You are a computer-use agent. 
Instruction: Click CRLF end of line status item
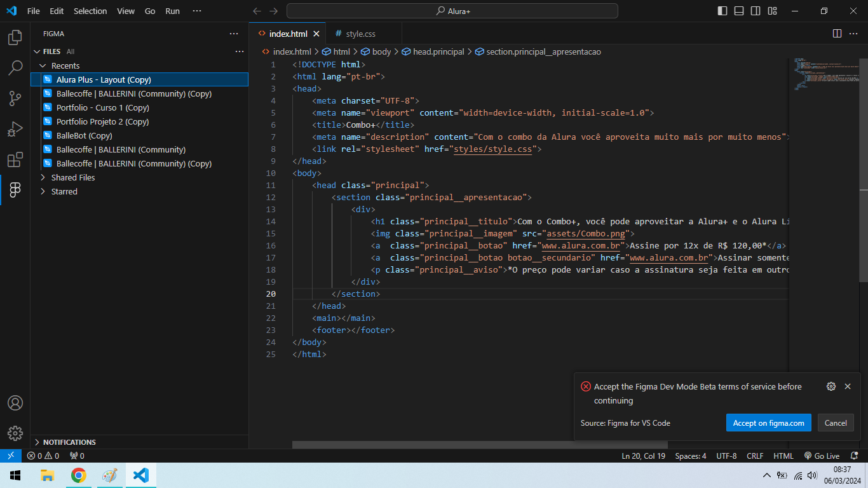pyautogui.click(x=755, y=456)
